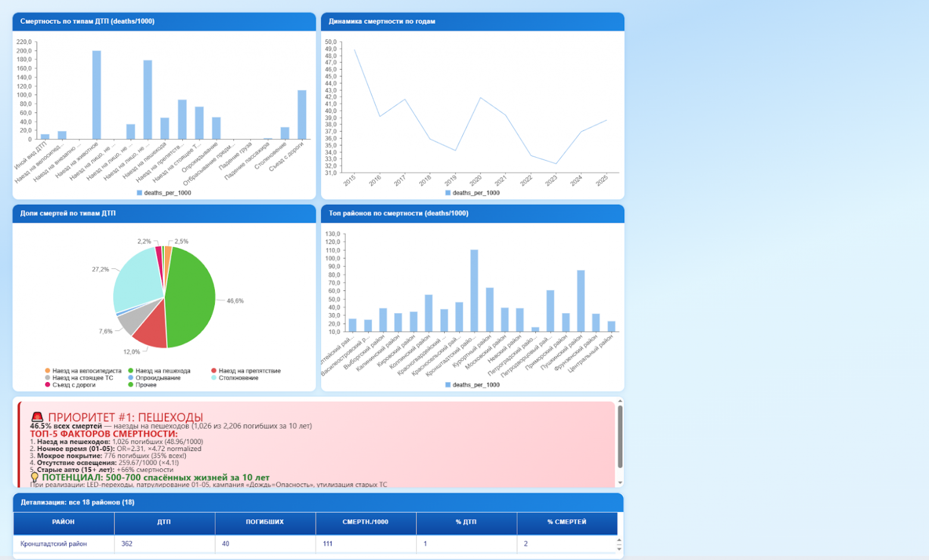
Task: Click the blue Опрокидывание legend marker
Action: pyautogui.click(x=131, y=378)
